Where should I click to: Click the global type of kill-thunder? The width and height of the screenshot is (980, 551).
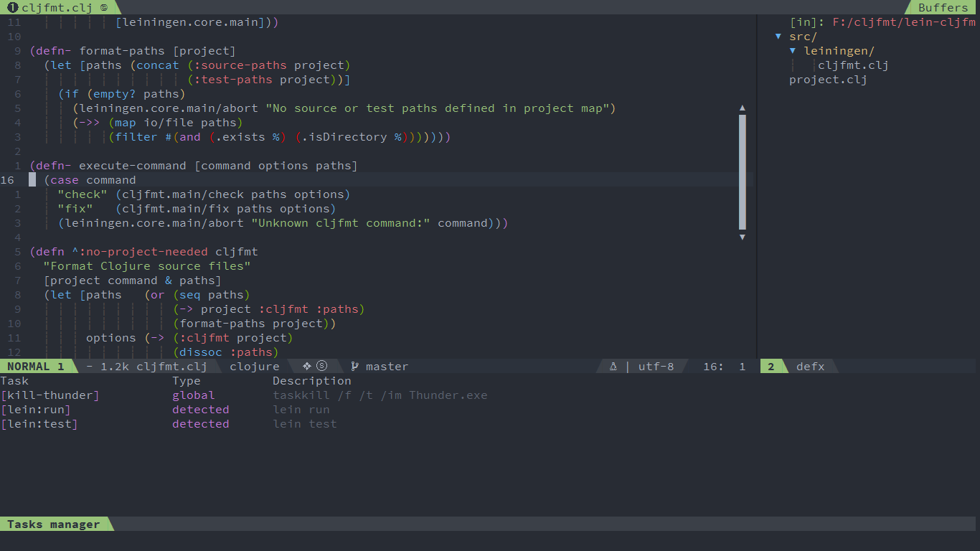(x=194, y=395)
